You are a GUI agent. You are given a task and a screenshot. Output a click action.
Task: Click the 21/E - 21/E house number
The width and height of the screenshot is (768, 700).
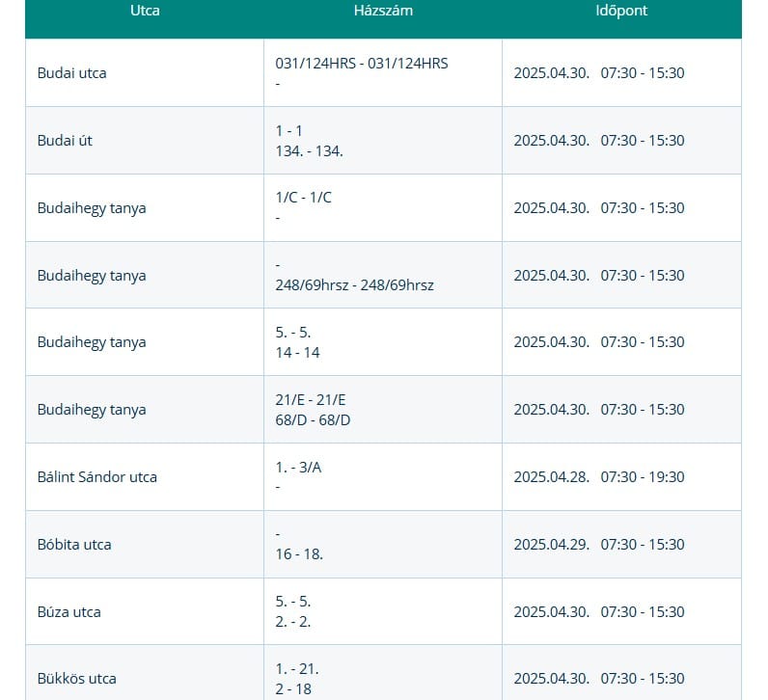313,399
